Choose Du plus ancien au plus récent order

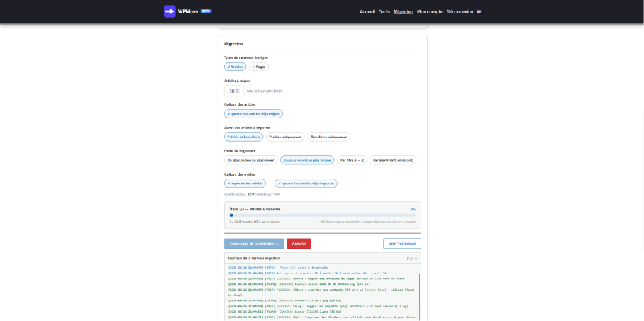(250, 160)
